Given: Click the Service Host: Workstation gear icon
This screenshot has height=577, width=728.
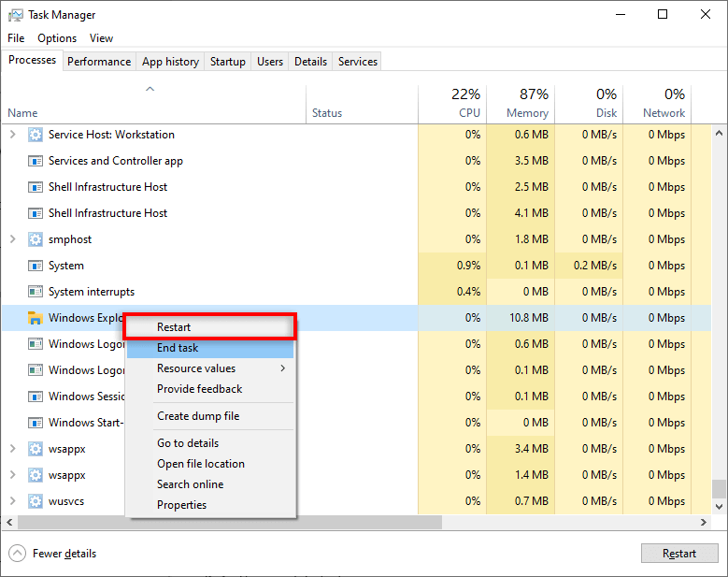Looking at the screenshot, I should (36, 135).
